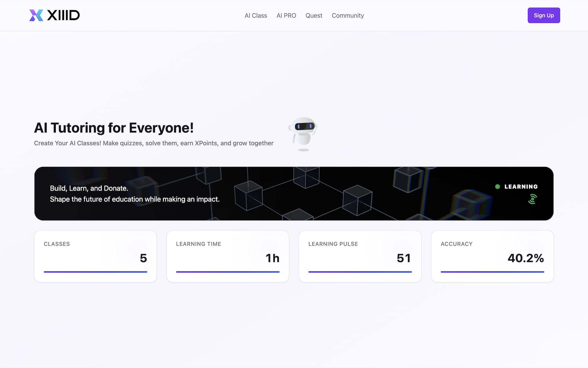
Task: Open the AI PRO menu item
Action: point(286,15)
